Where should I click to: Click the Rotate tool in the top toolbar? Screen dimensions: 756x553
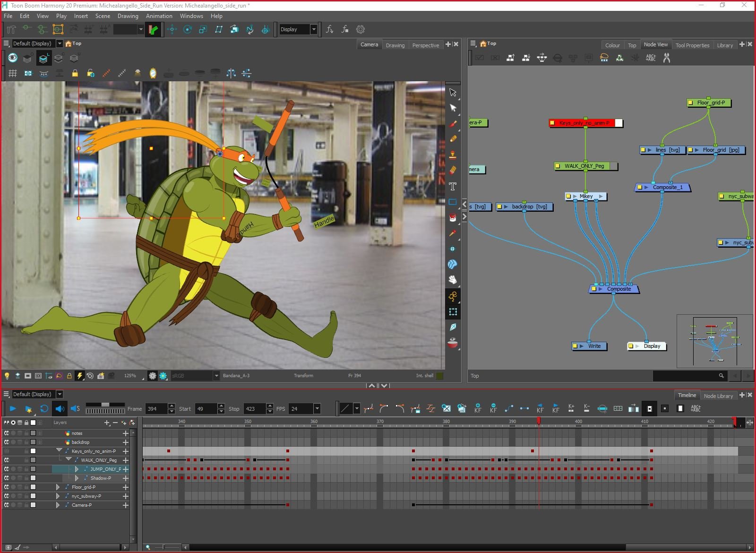click(188, 29)
